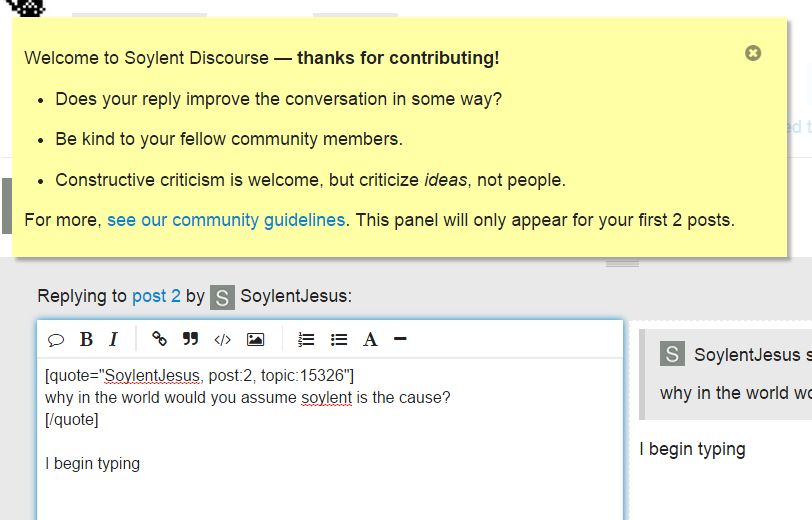Insert a bulleted list
812x520 pixels.
[339, 340]
